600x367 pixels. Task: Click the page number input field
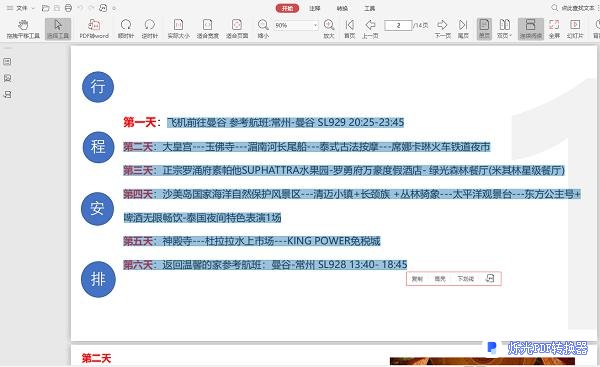(x=398, y=25)
